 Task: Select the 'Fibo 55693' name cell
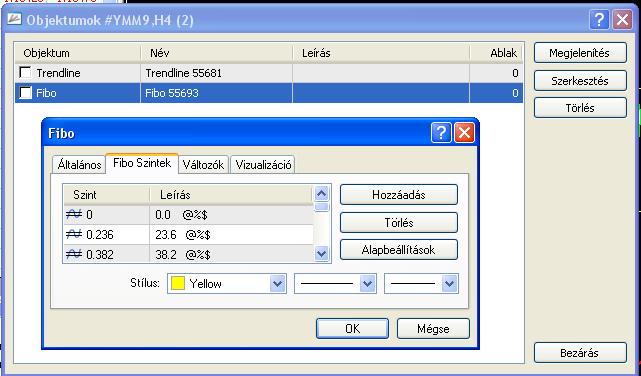point(217,93)
